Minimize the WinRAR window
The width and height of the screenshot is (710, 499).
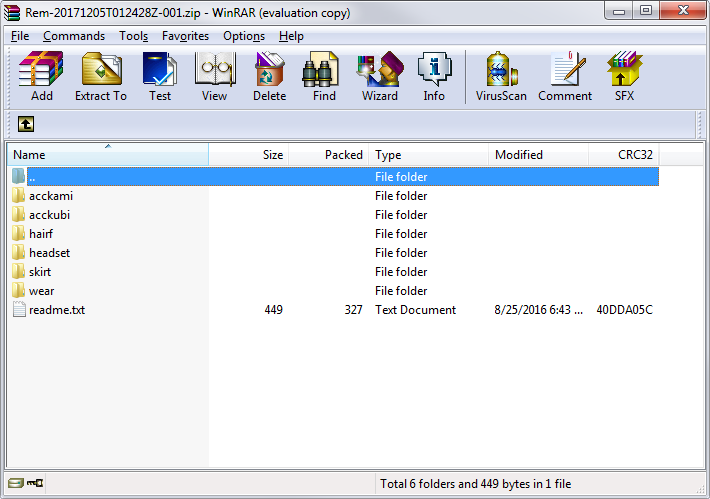[x=619, y=11]
